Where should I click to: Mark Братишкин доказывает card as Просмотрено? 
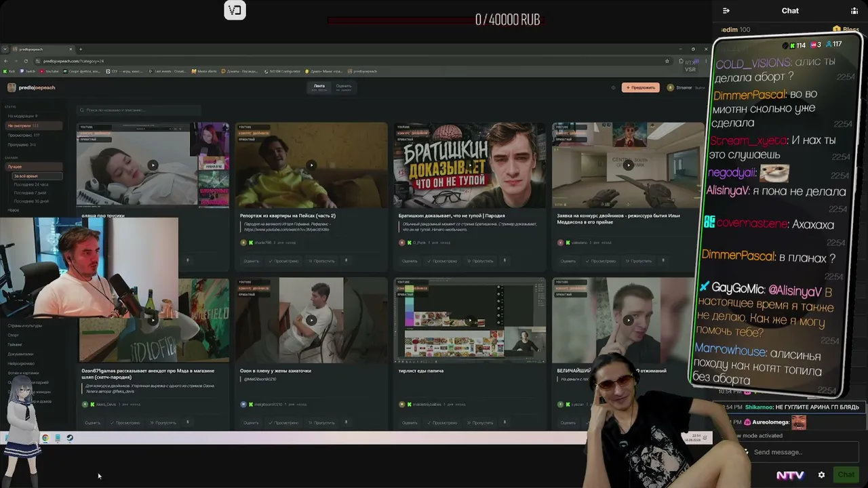pyautogui.click(x=443, y=261)
